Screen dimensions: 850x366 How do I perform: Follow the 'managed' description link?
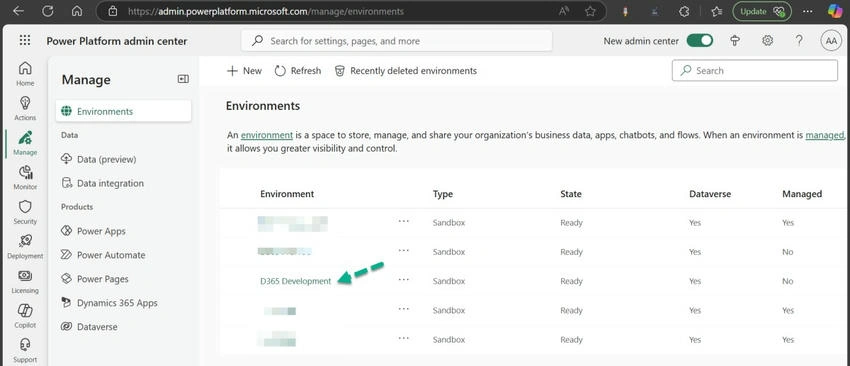pos(825,135)
